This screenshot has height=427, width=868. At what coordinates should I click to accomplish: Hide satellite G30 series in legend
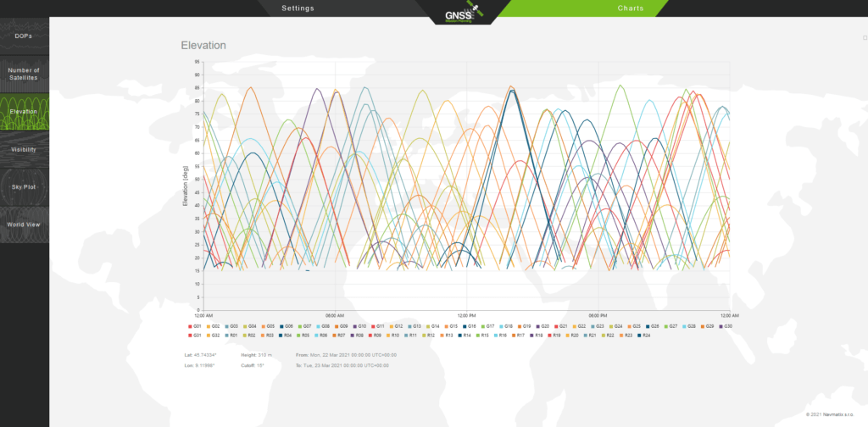[726, 326]
